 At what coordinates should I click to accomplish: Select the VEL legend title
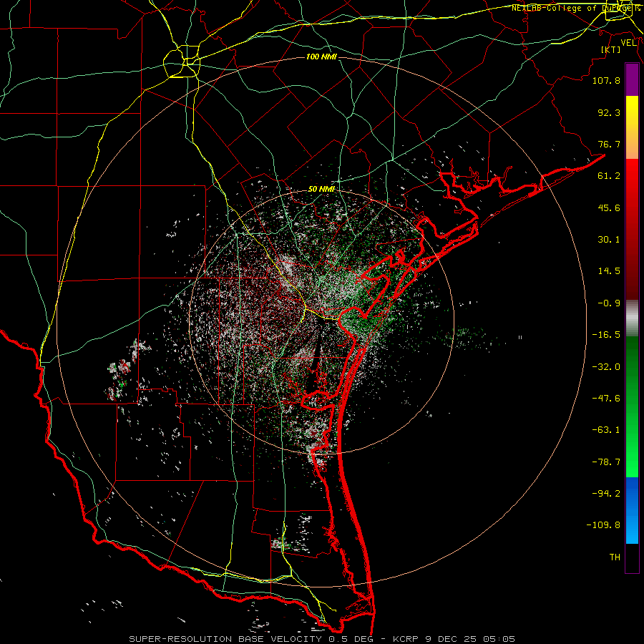pyautogui.click(x=629, y=43)
